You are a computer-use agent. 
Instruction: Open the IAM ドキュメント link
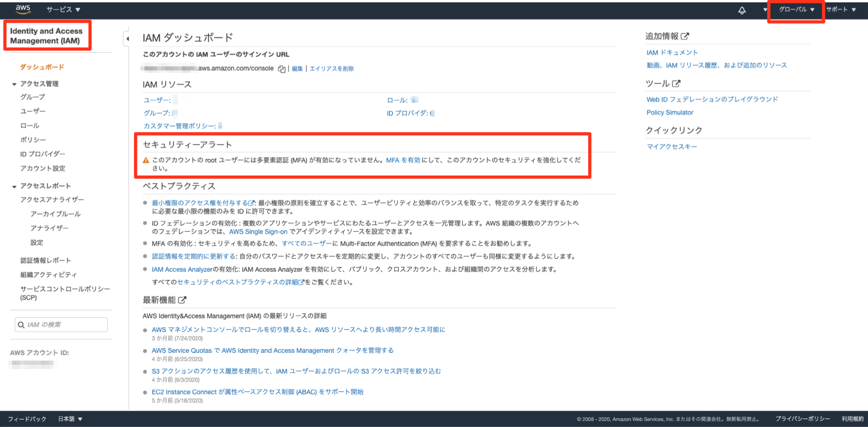[672, 52]
